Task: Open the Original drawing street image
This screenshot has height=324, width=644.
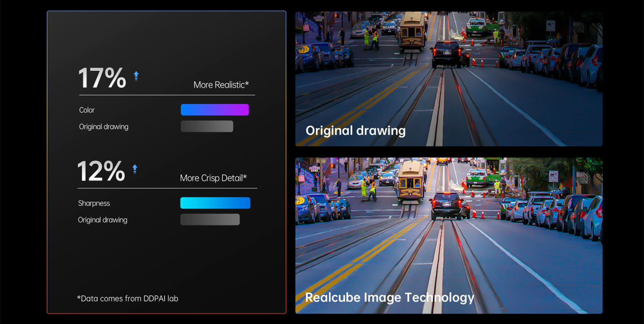Action: (449, 79)
